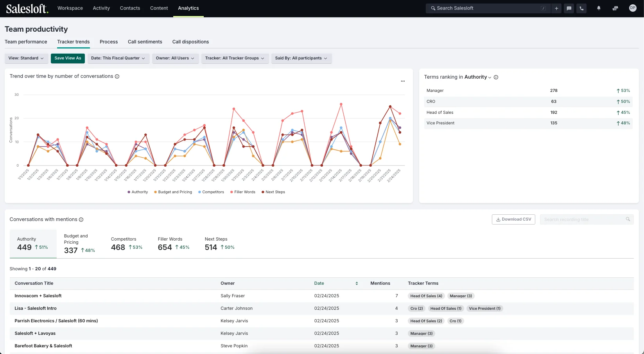The image size is (644, 354).
Task: Open the chart three-dots options menu
Action: point(403,81)
